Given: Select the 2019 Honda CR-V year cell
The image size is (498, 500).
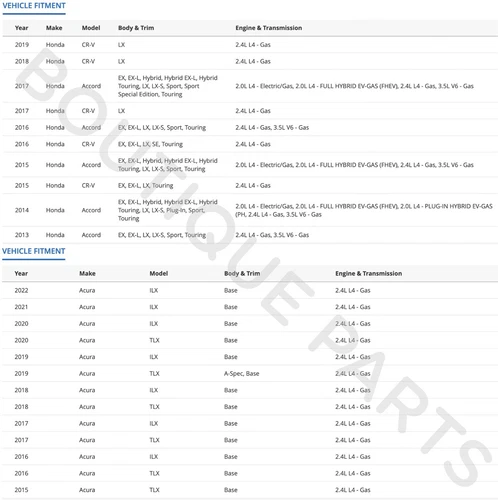Looking at the screenshot, I should (x=22, y=45).
